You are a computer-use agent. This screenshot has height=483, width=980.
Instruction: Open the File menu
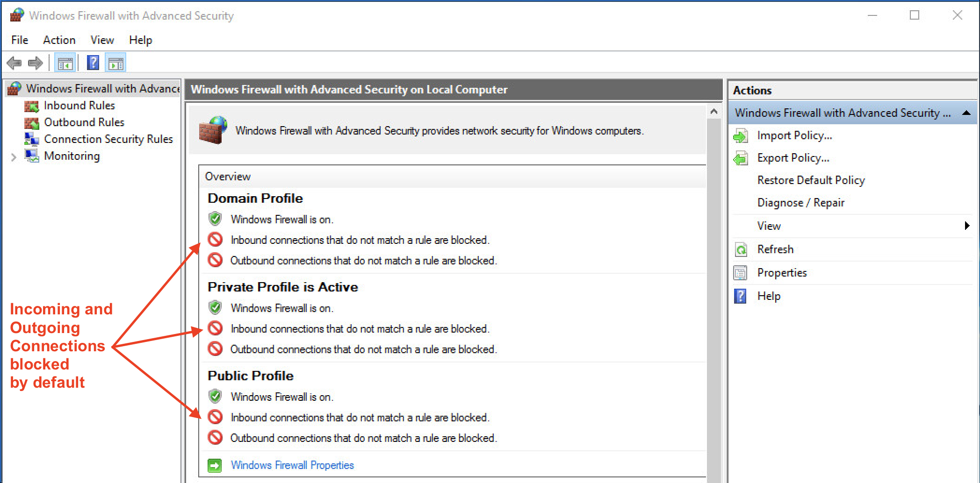tap(19, 40)
